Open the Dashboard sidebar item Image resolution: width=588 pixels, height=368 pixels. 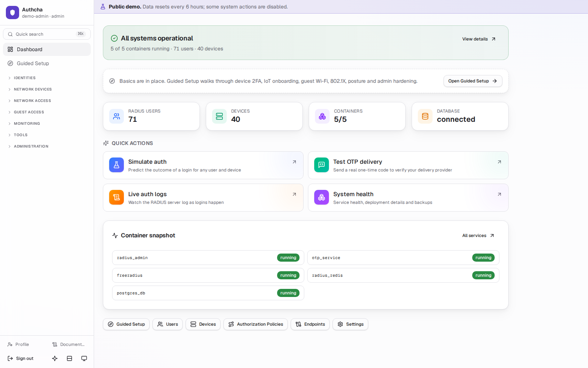[47, 49]
